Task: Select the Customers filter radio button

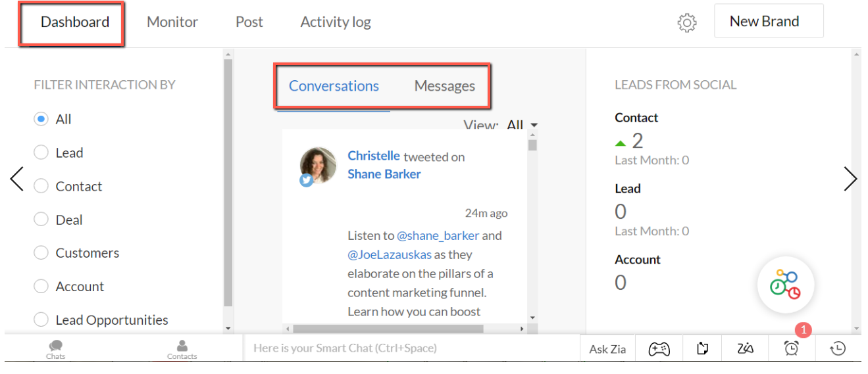Action: 41,253
